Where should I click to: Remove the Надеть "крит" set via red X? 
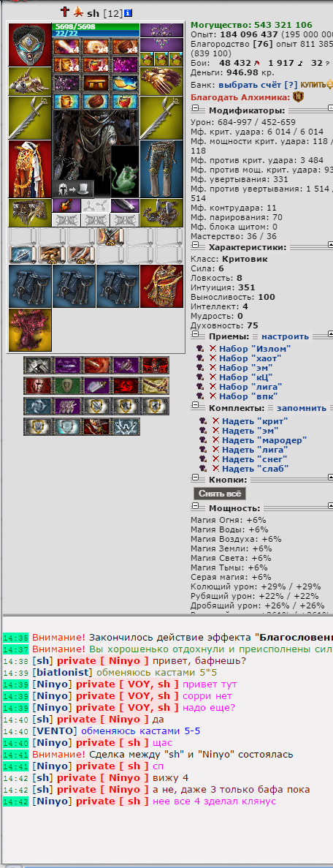(x=216, y=421)
